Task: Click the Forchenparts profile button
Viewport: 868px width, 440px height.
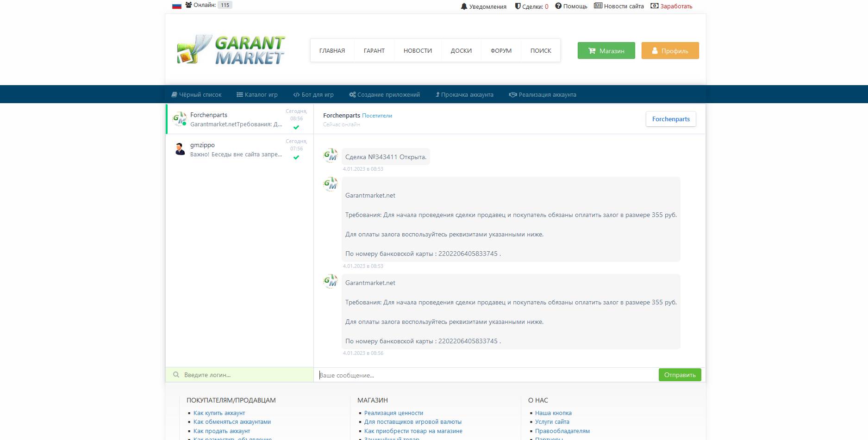Action: tap(671, 119)
